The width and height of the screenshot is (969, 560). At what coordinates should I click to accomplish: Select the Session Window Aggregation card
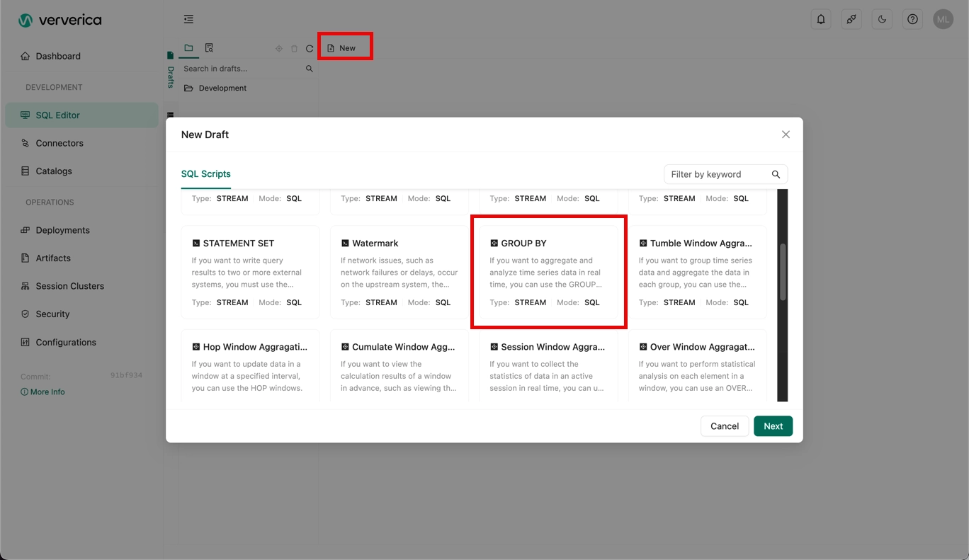point(549,366)
